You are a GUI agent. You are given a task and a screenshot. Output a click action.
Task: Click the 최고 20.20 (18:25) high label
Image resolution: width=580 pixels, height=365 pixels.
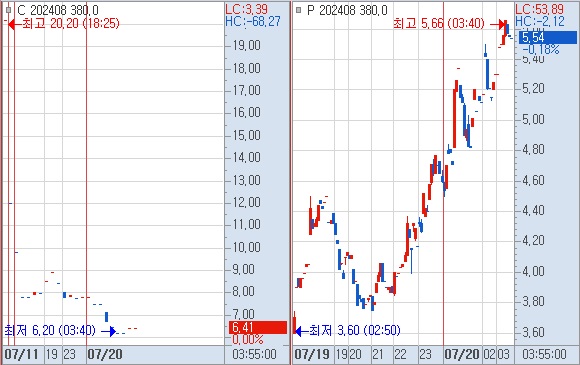point(71,24)
